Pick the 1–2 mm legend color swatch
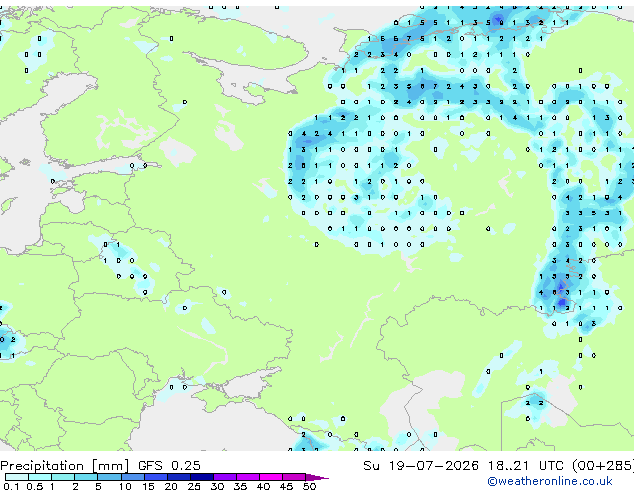Viewport: 634px width, 490px height. click(63, 477)
